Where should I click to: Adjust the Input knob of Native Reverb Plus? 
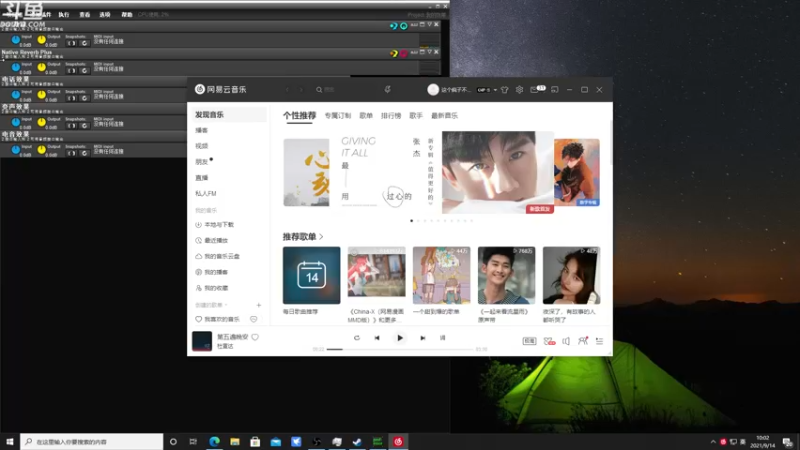click(x=16, y=67)
